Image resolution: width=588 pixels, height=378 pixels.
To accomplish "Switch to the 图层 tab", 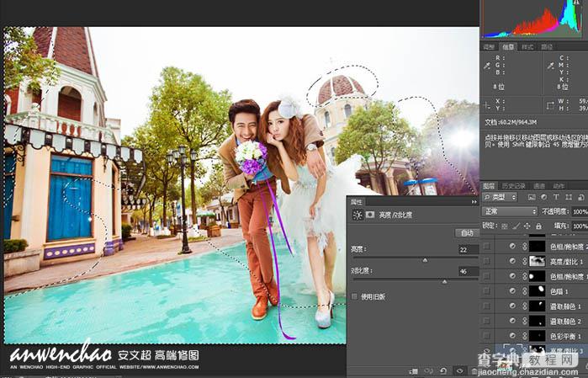I will pos(489,186).
